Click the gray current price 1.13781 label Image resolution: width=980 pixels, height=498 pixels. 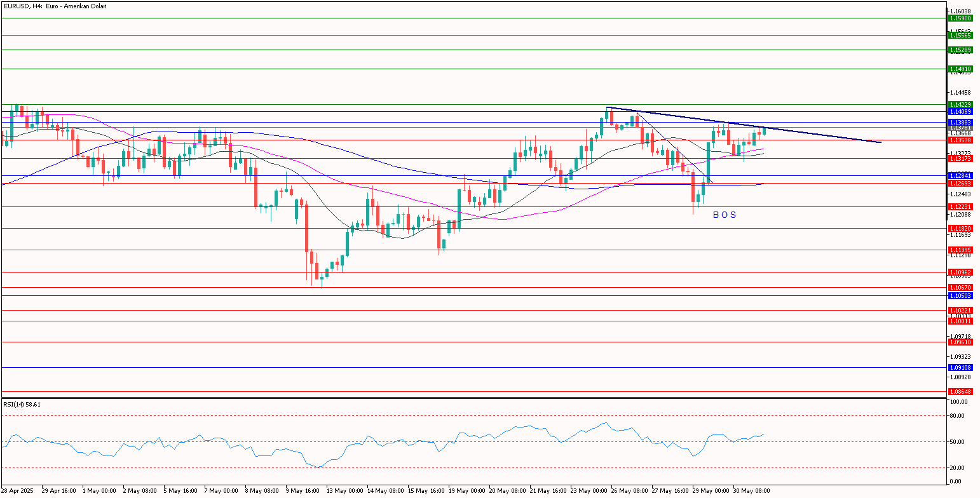[x=960, y=128]
